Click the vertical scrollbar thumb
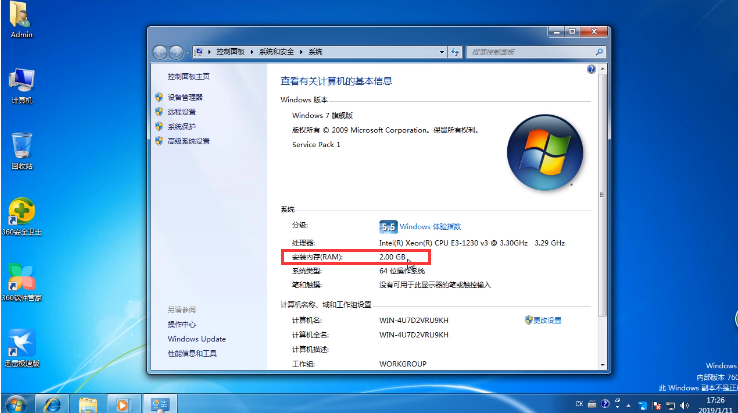Image resolution: width=738 pixels, height=413 pixels. coord(602,194)
